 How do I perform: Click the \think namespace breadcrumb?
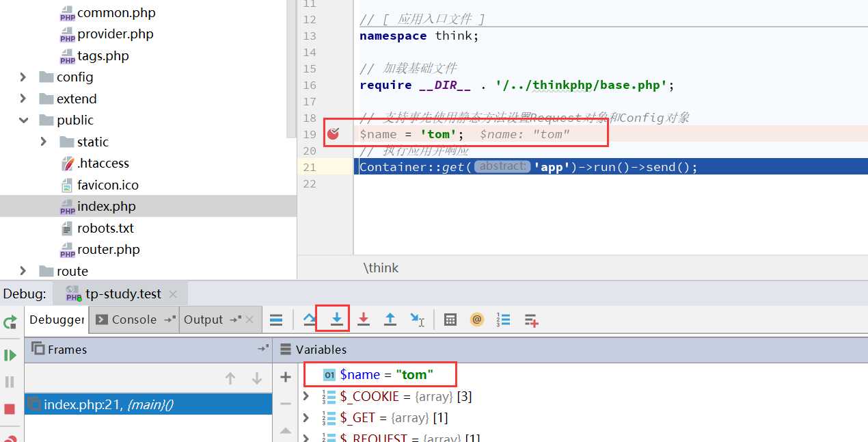pos(381,268)
